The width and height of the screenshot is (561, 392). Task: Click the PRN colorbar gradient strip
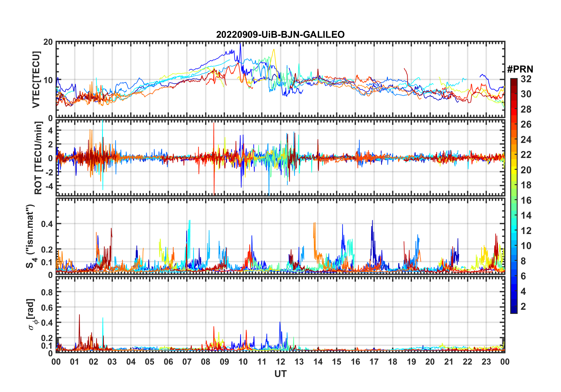point(514,196)
